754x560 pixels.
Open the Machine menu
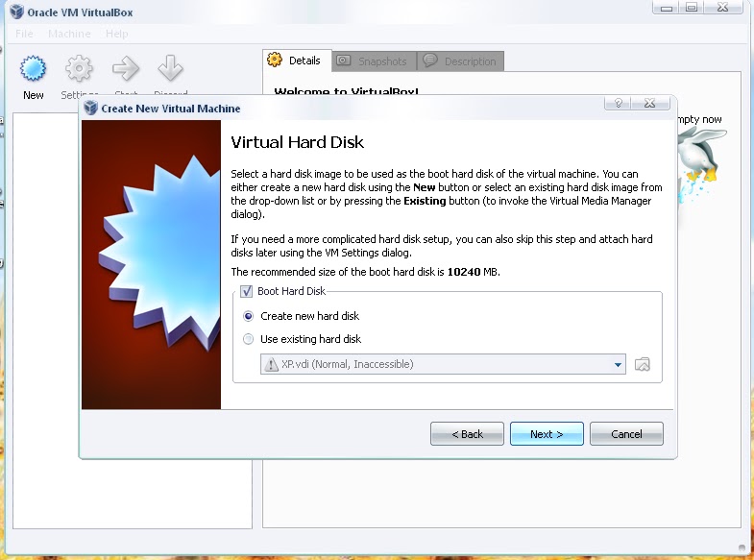tap(69, 34)
